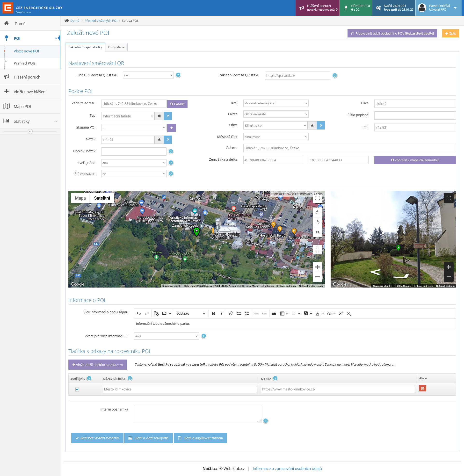This screenshot has height=476, width=464.
Task: Click the insert link icon in editor
Action: click(231, 314)
